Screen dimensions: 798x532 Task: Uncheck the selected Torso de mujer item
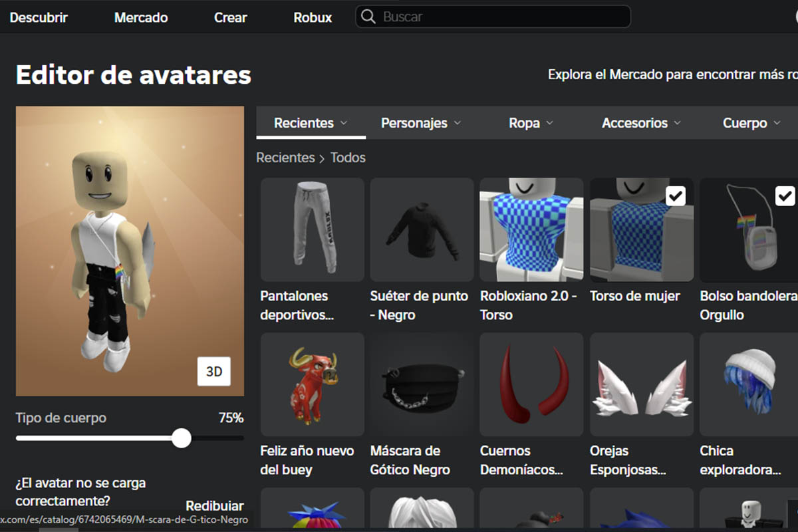676,195
